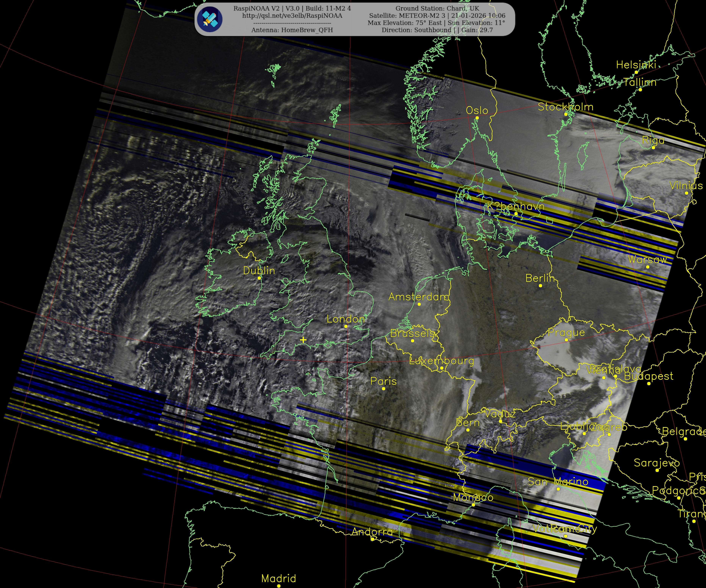Click the London city marker dot

coord(346,326)
